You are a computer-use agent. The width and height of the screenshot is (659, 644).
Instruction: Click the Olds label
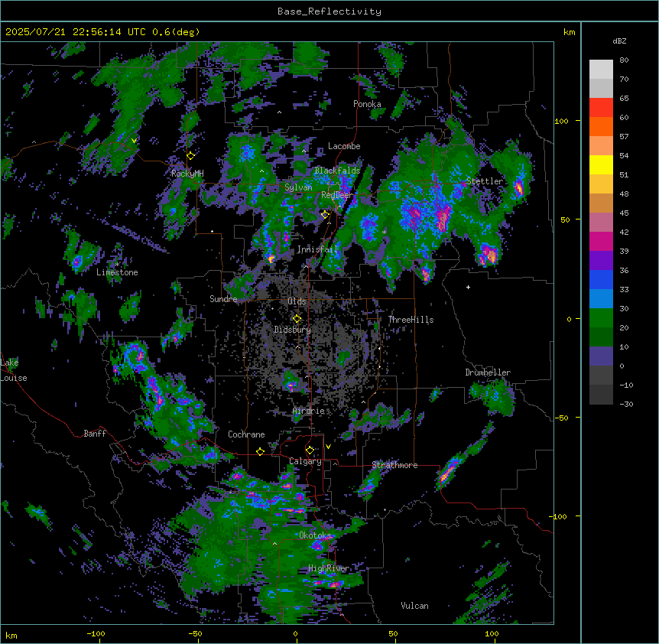[297, 301]
